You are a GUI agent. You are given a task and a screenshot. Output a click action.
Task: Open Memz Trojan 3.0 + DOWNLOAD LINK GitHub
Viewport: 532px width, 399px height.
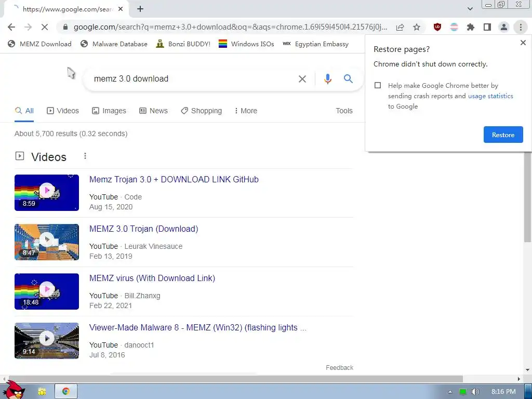pos(174,179)
